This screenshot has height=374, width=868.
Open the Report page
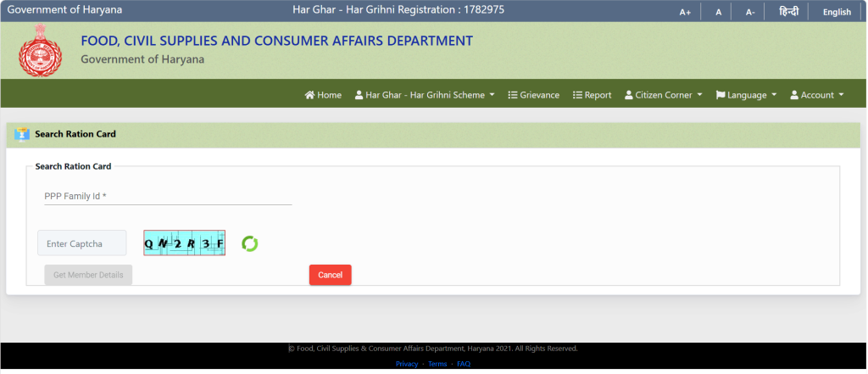click(593, 95)
